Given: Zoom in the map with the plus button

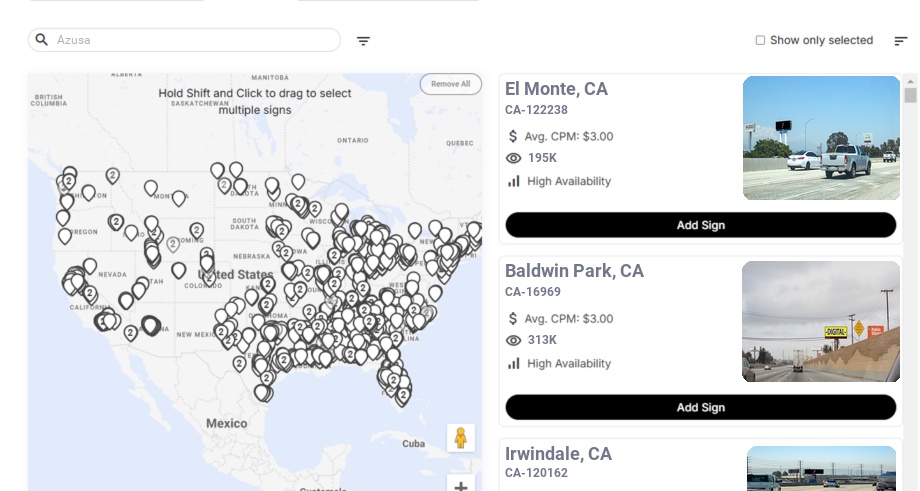Looking at the screenshot, I should pyautogui.click(x=460, y=486).
